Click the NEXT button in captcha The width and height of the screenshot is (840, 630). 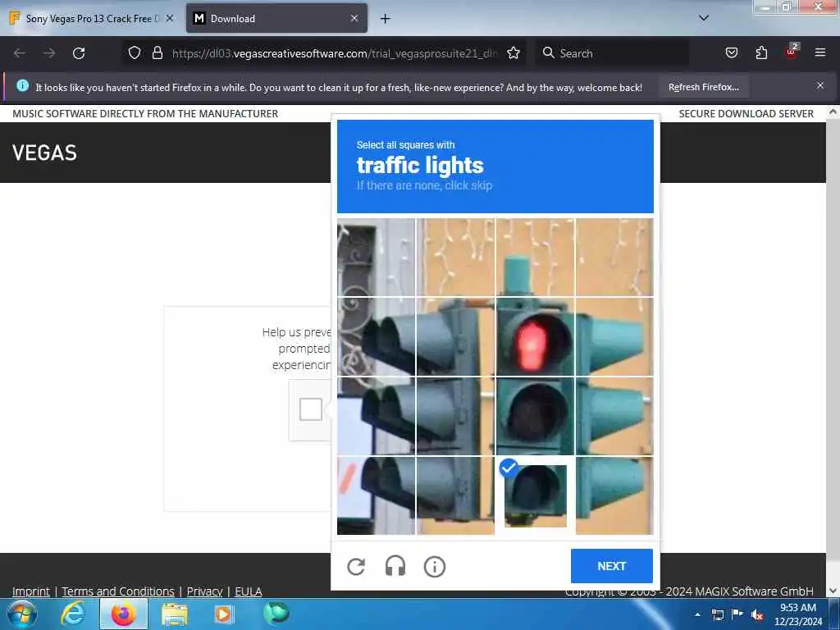(611, 566)
